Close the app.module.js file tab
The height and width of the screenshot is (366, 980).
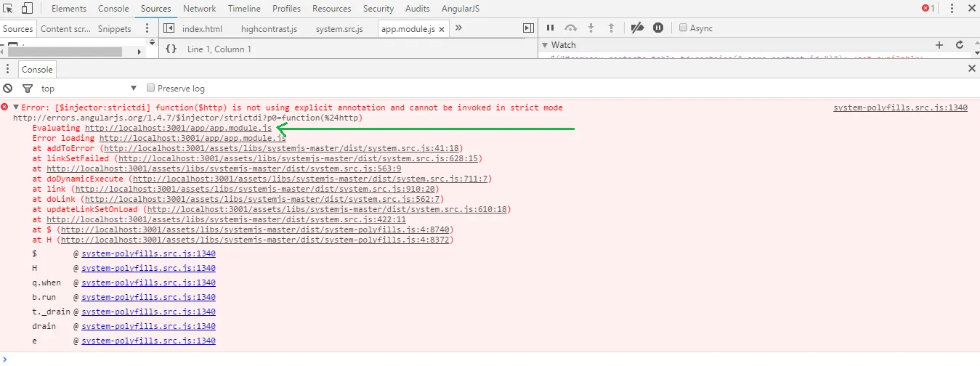(442, 29)
